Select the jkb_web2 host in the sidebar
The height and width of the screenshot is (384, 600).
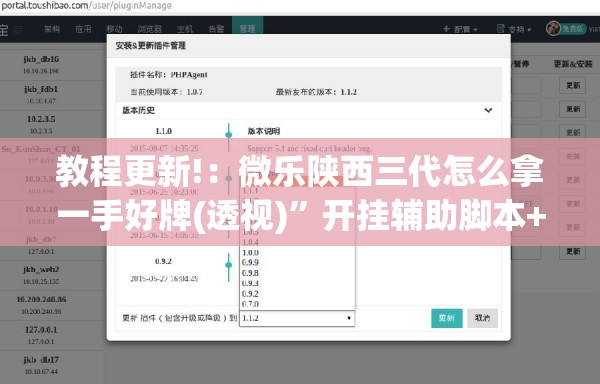coord(41,270)
